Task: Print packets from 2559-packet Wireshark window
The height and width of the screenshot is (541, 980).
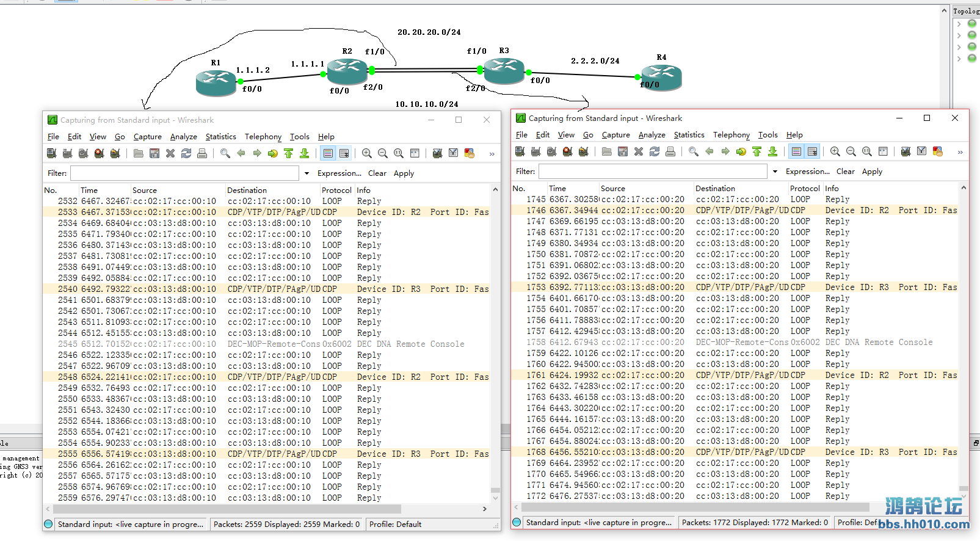Action: (202, 153)
